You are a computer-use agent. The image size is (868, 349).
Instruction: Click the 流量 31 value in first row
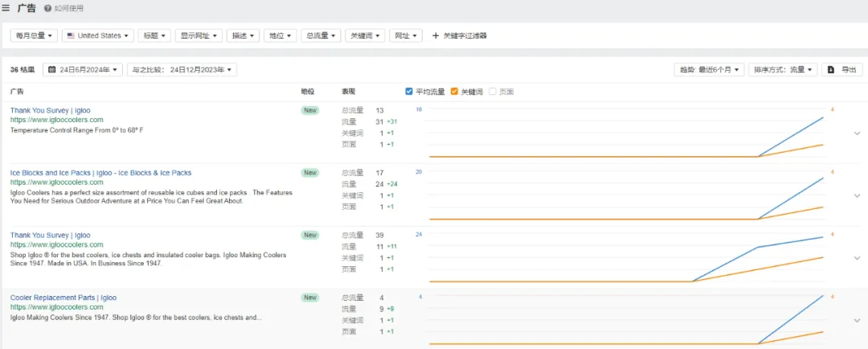pyautogui.click(x=379, y=121)
